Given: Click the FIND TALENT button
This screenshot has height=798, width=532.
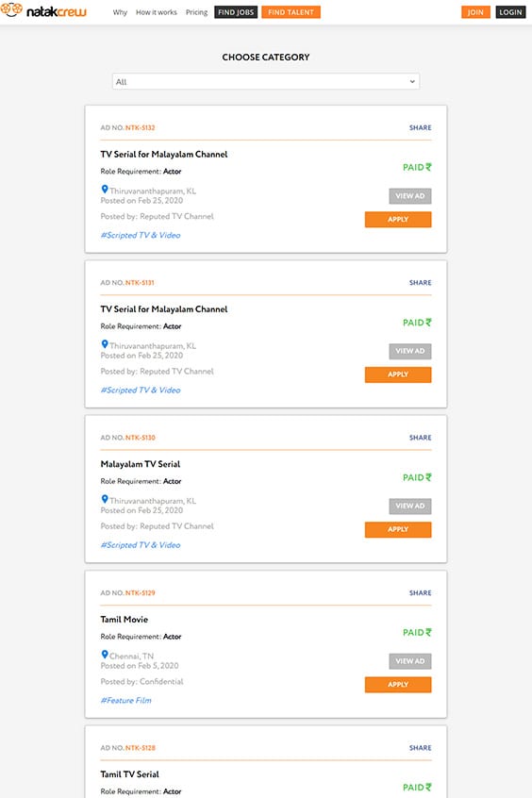Looking at the screenshot, I should tap(291, 12).
